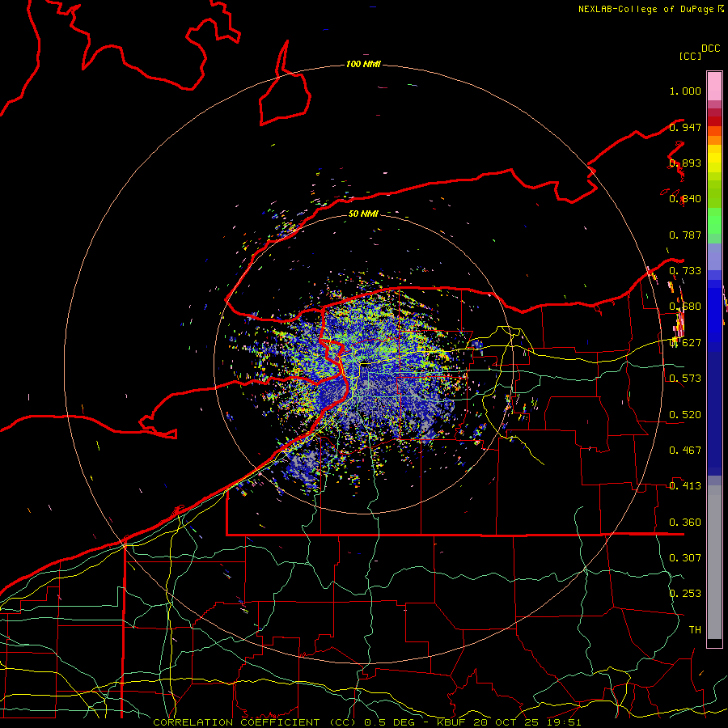
Task: Click the bright green color scale band
Action: pyautogui.click(x=714, y=221)
